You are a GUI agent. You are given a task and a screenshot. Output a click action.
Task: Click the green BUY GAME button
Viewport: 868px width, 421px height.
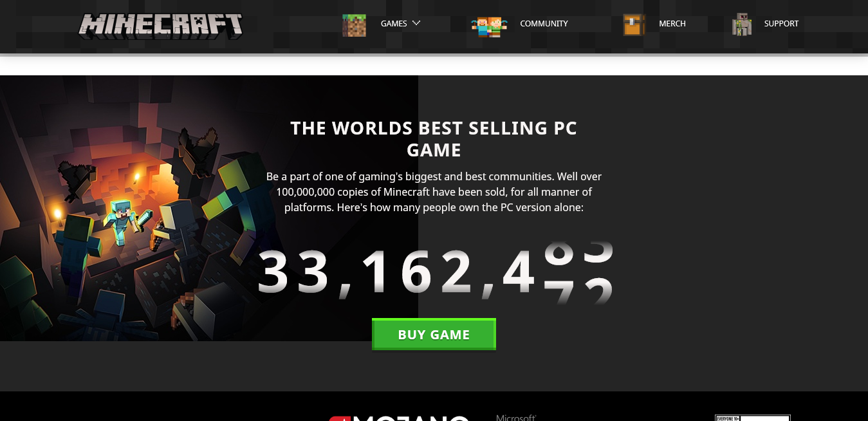(x=434, y=334)
